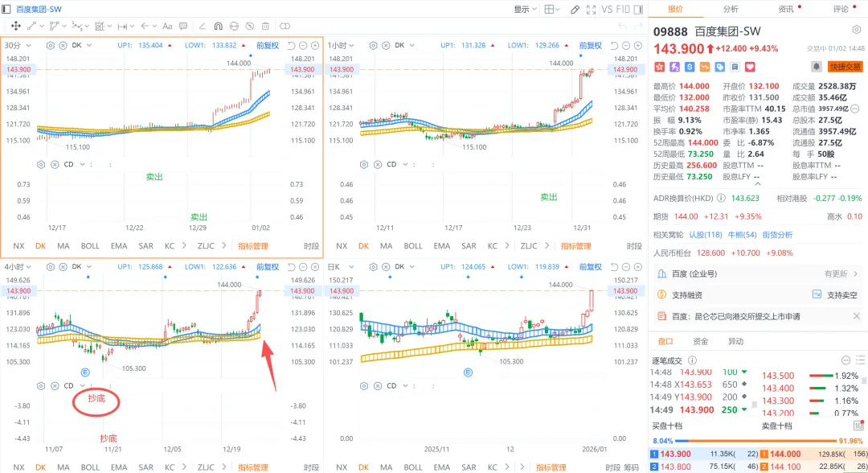Open DK indicator settings on 30分 chart

point(51,45)
